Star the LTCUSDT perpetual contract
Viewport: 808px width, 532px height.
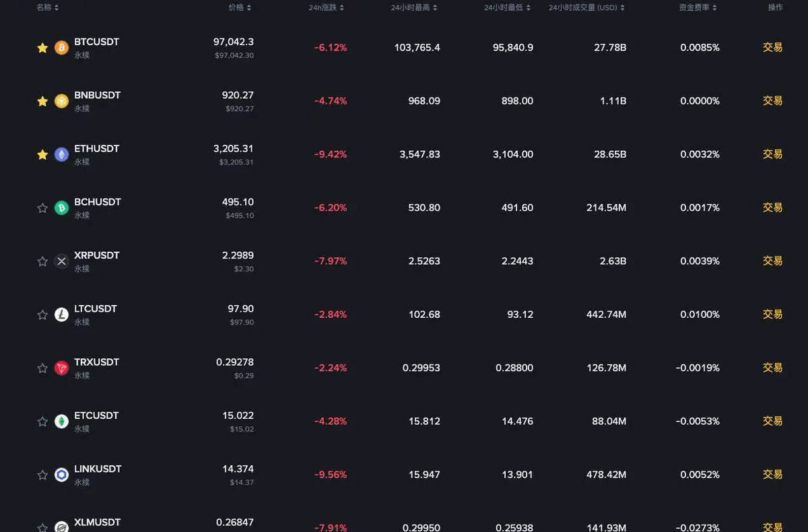(42, 314)
